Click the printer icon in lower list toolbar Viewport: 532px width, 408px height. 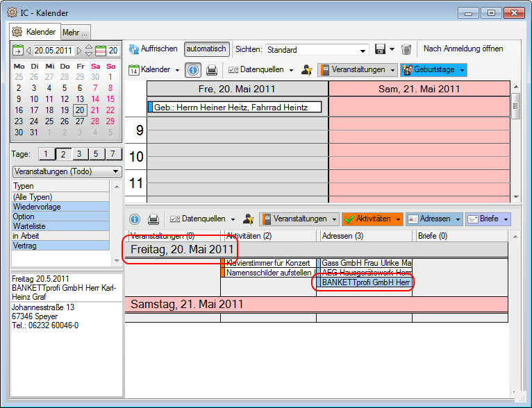tap(153, 219)
